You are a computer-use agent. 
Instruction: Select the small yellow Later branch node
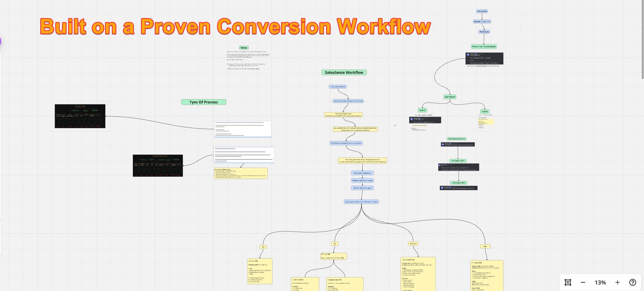coord(485,246)
